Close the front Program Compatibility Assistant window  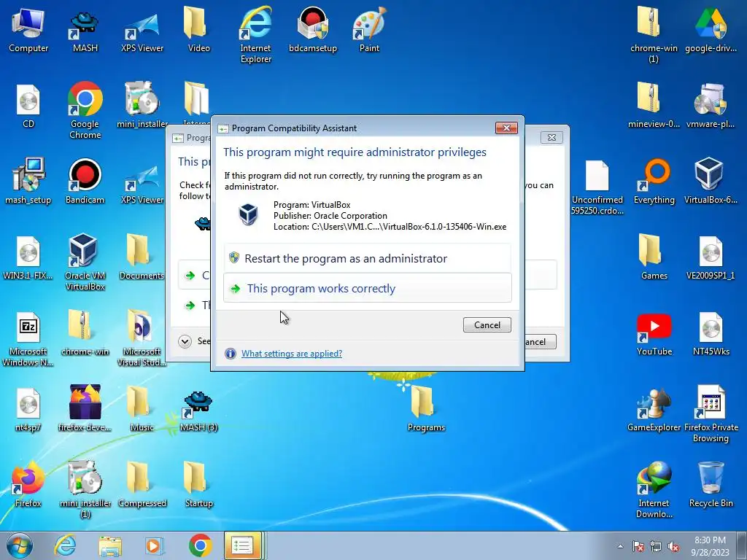point(506,128)
